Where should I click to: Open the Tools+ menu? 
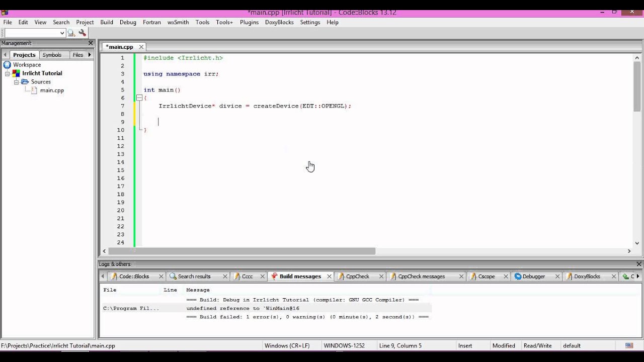click(224, 22)
